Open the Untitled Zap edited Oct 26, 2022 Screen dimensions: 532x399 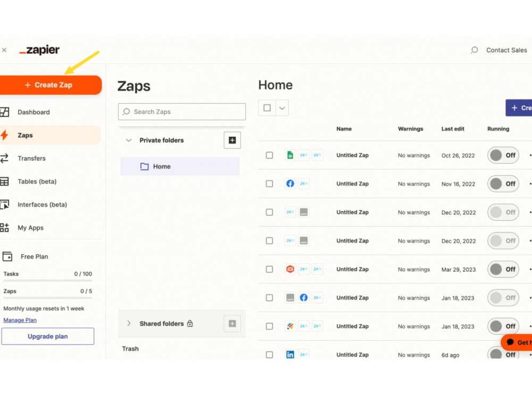point(352,155)
